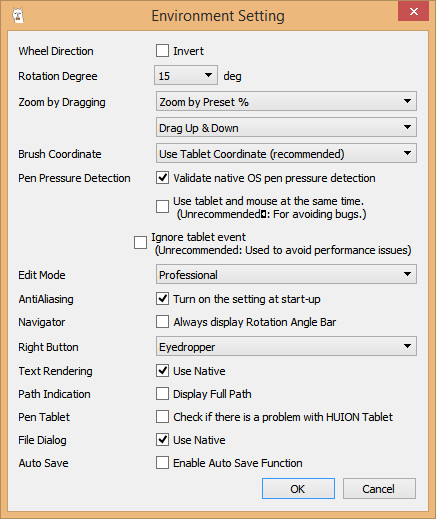Click the OK button
The width and height of the screenshot is (436, 519).
click(x=298, y=489)
